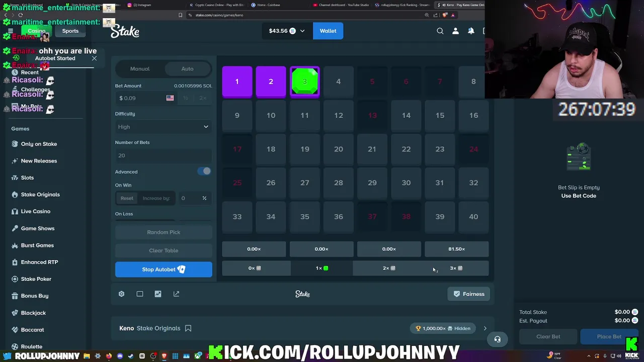
Task: Open the site search magnifier icon
Action: (x=440, y=31)
